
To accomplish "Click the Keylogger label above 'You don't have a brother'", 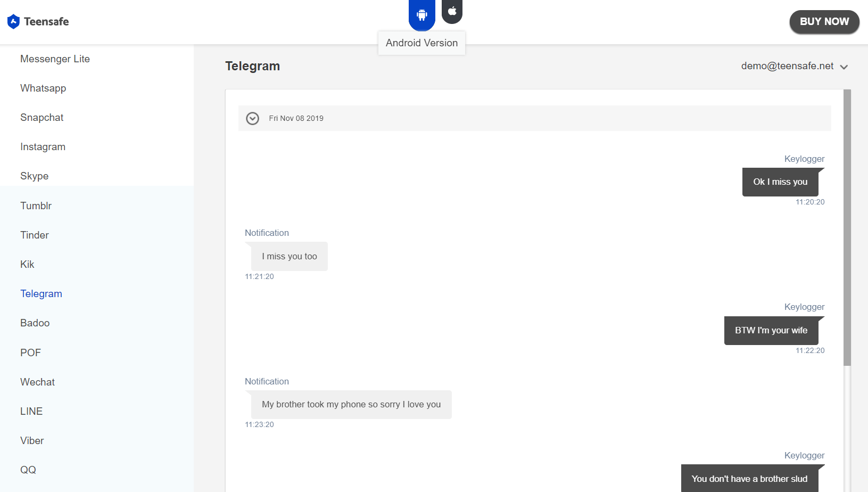I will (804, 456).
